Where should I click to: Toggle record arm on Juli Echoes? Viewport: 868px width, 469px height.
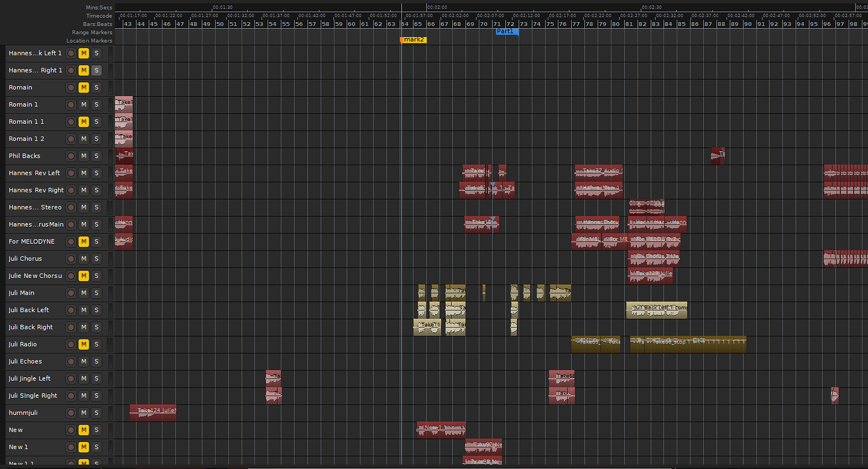pos(71,361)
